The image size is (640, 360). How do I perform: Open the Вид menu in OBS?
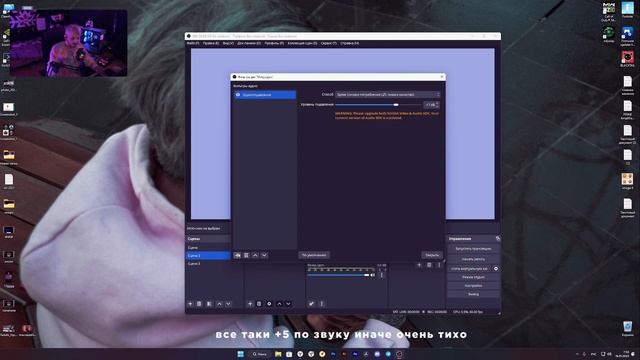(228, 43)
